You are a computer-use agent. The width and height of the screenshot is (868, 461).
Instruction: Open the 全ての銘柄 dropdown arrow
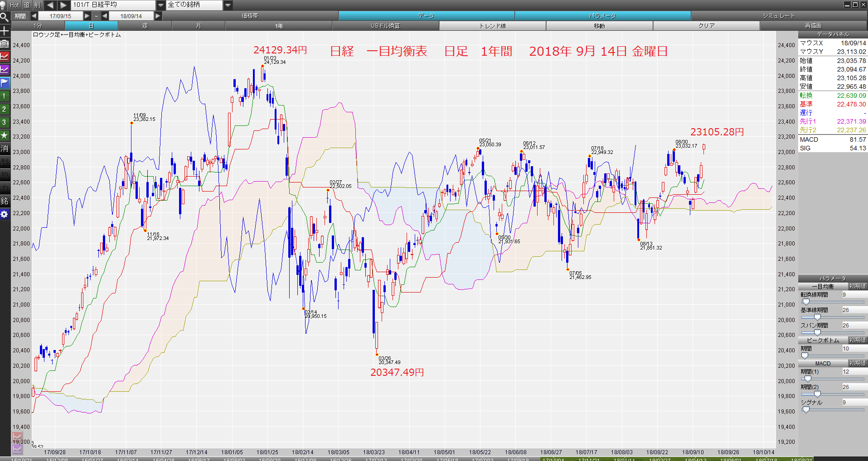228,5
